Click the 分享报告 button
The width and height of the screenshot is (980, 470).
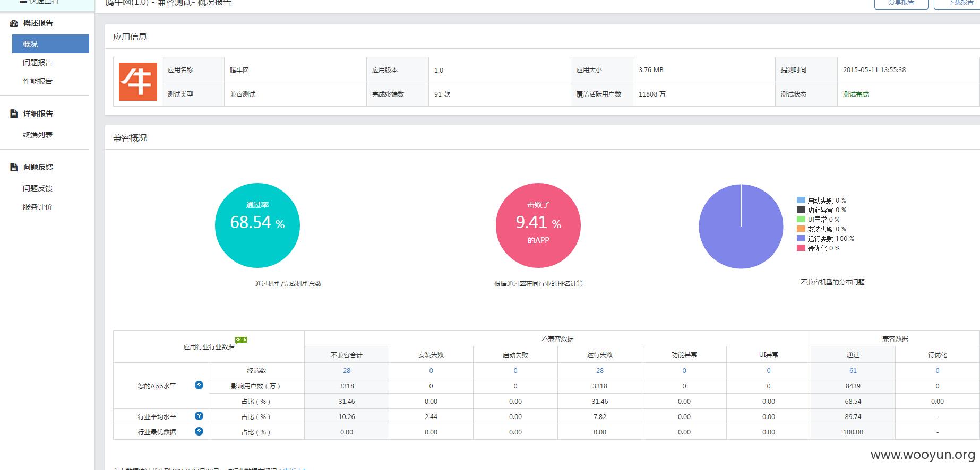click(x=901, y=3)
